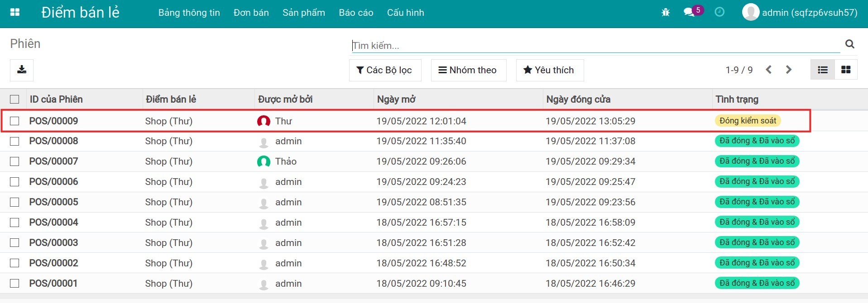This screenshot has width=868, height=303.
Task: Tick the select-all header checkbox
Action: tap(14, 99)
